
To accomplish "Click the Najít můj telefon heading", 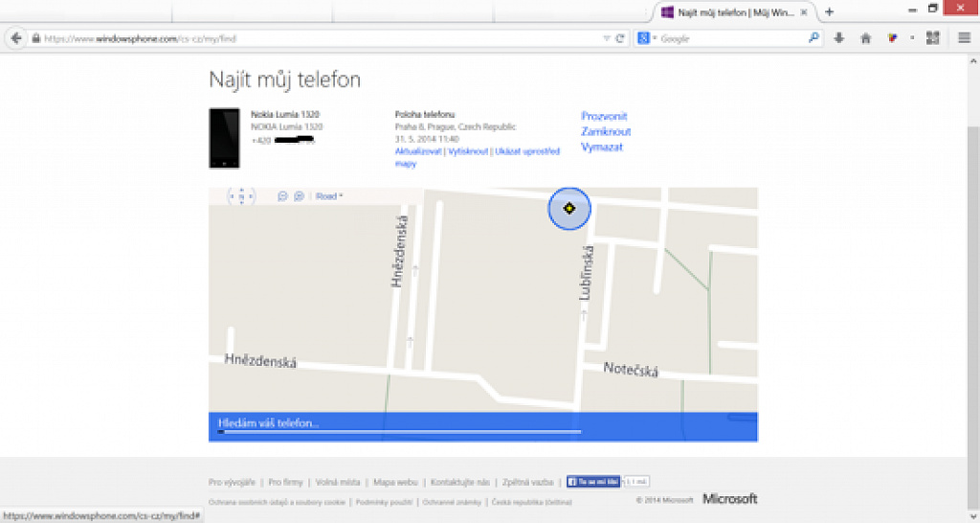I will pyautogui.click(x=284, y=80).
